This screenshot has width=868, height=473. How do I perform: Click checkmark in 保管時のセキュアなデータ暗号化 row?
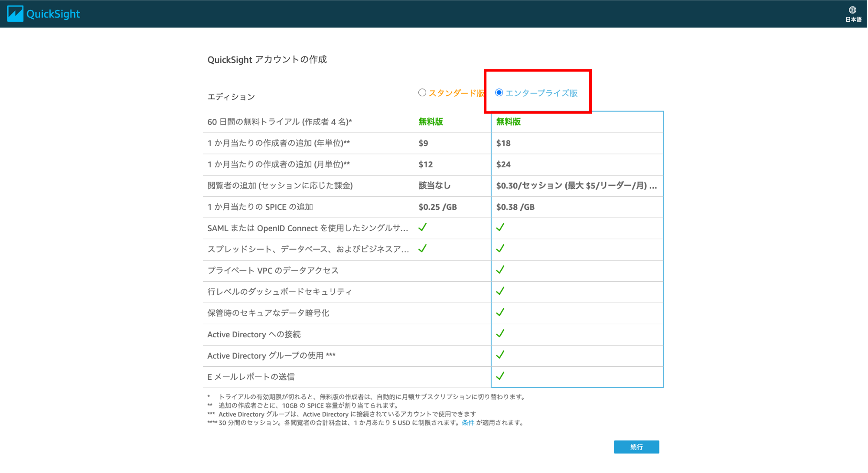[x=500, y=312]
